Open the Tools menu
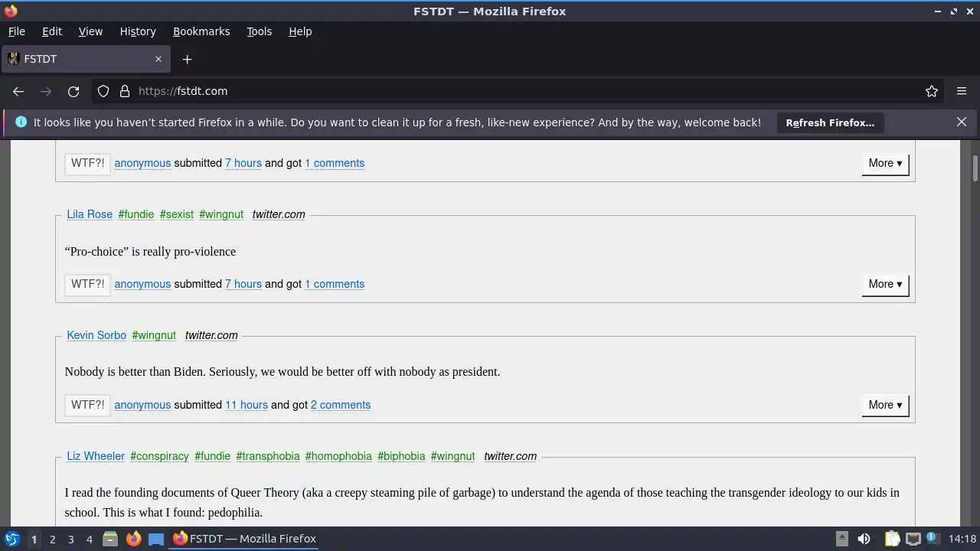Image resolution: width=980 pixels, height=551 pixels. point(260,31)
